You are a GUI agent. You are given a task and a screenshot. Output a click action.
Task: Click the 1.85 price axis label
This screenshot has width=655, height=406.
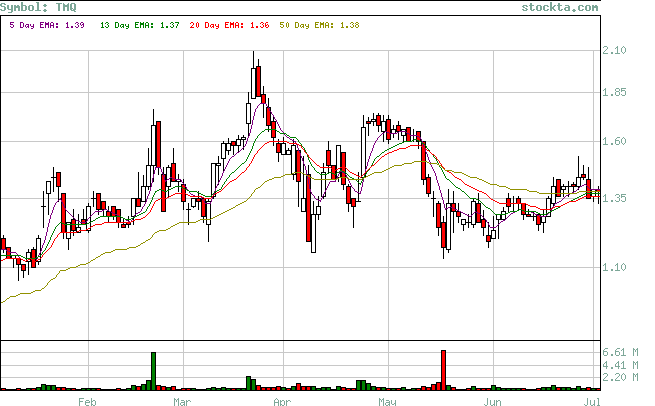614,92
